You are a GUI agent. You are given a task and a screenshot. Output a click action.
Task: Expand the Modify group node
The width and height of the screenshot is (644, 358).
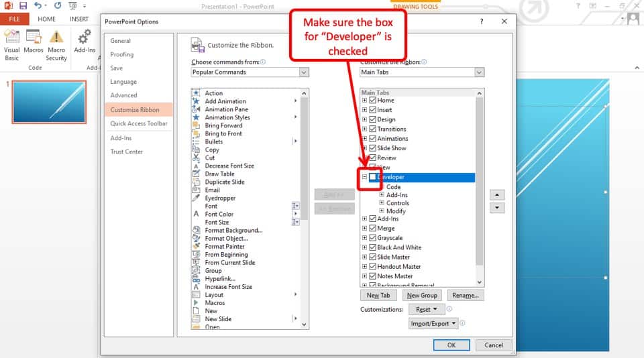coord(382,211)
